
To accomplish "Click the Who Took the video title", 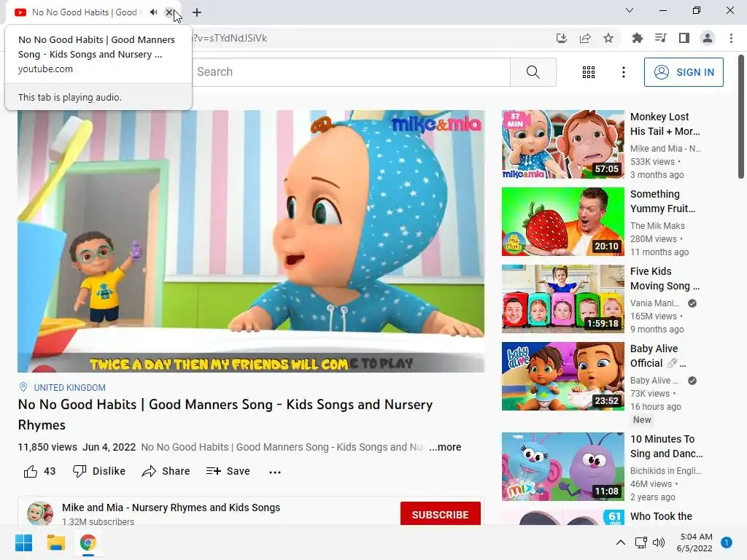I will tap(661, 517).
